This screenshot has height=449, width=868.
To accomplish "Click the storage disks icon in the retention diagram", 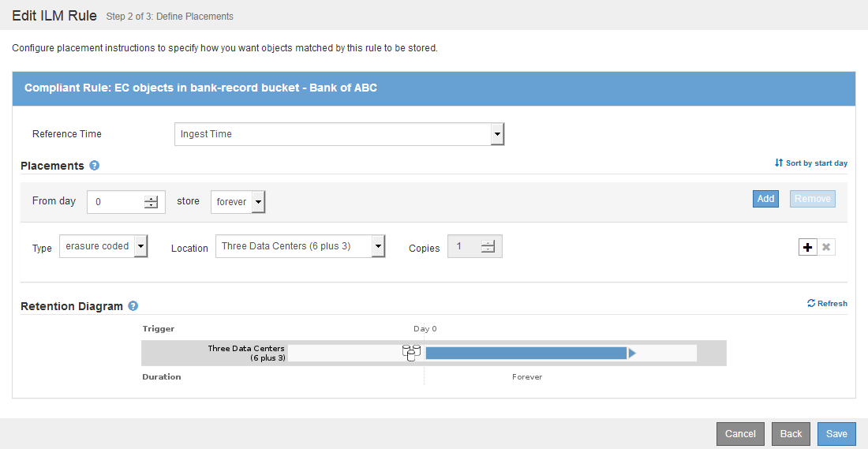I will [410, 353].
